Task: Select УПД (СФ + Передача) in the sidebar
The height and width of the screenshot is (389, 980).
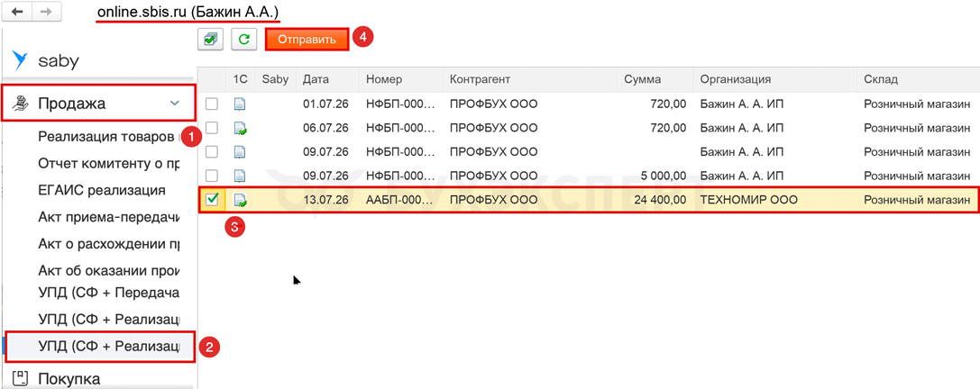Action: coord(109,293)
